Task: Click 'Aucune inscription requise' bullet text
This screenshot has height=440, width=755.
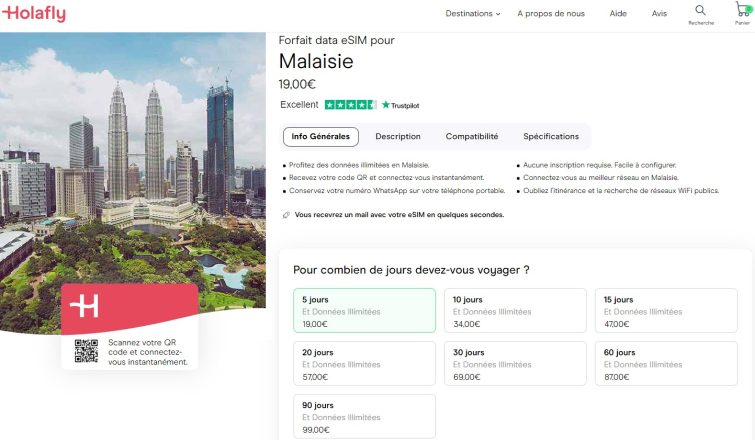Action: [x=599, y=165]
